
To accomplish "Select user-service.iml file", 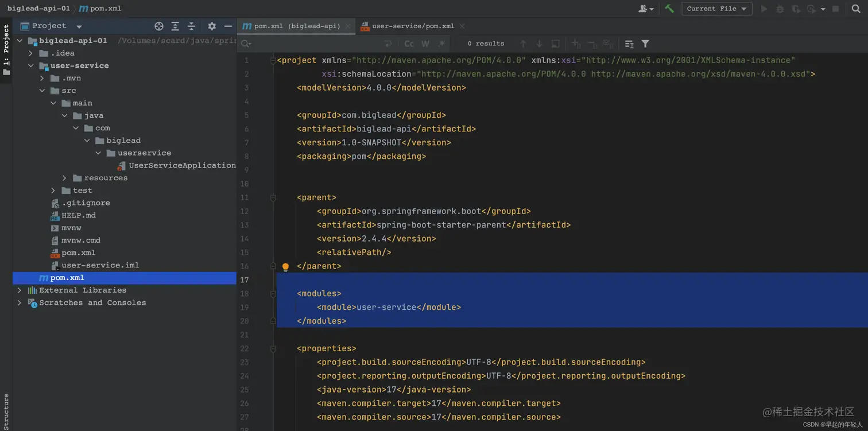I will click(95, 266).
